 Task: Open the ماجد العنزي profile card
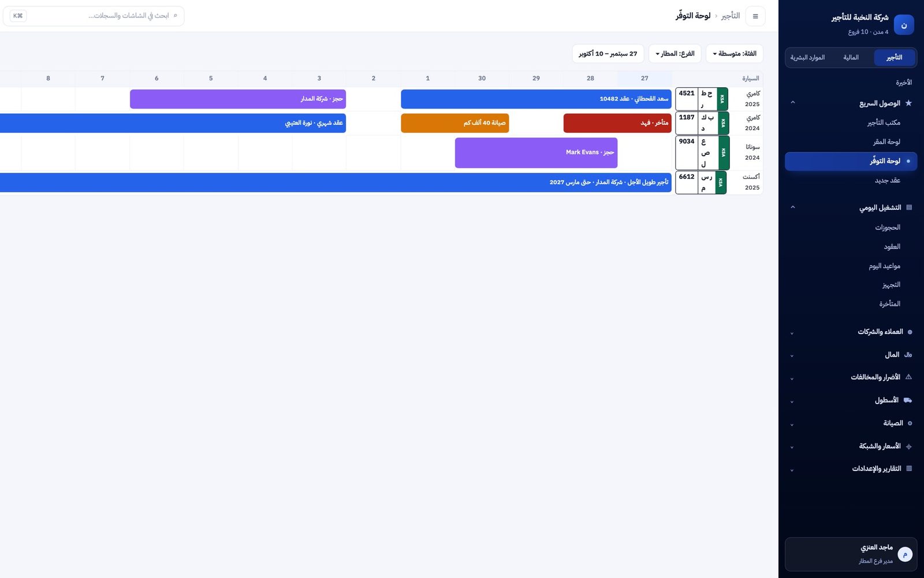coord(851,554)
